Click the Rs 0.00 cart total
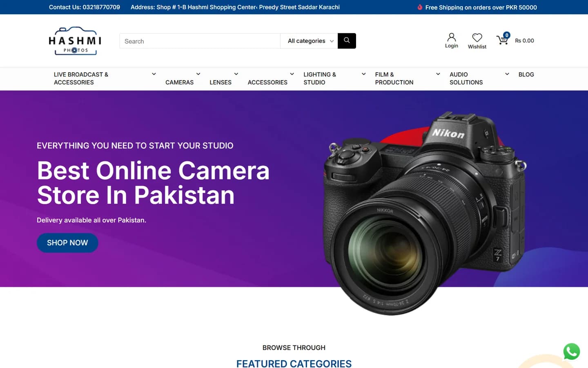588x368 pixels. click(524, 40)
